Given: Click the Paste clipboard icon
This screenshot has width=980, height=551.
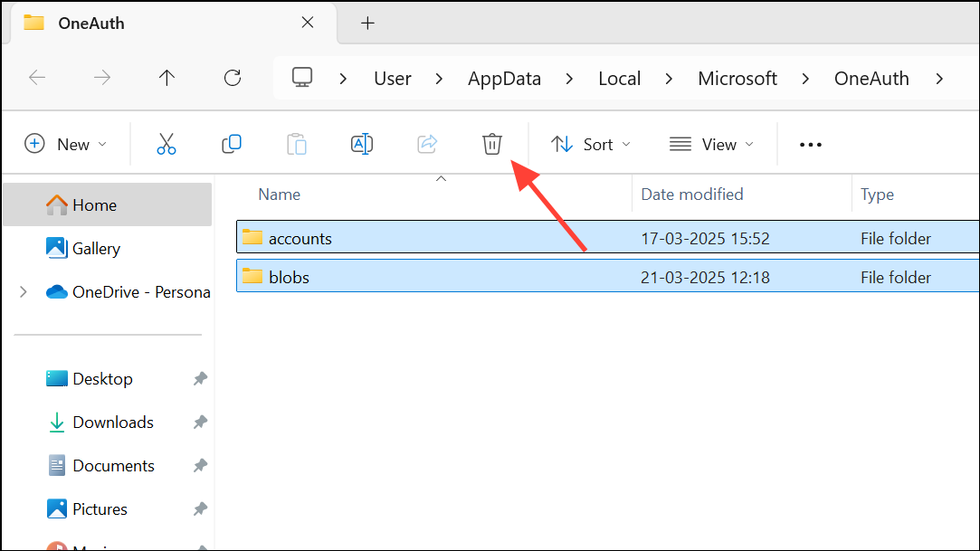Looking at the screenshot, I should coord(296,145).
